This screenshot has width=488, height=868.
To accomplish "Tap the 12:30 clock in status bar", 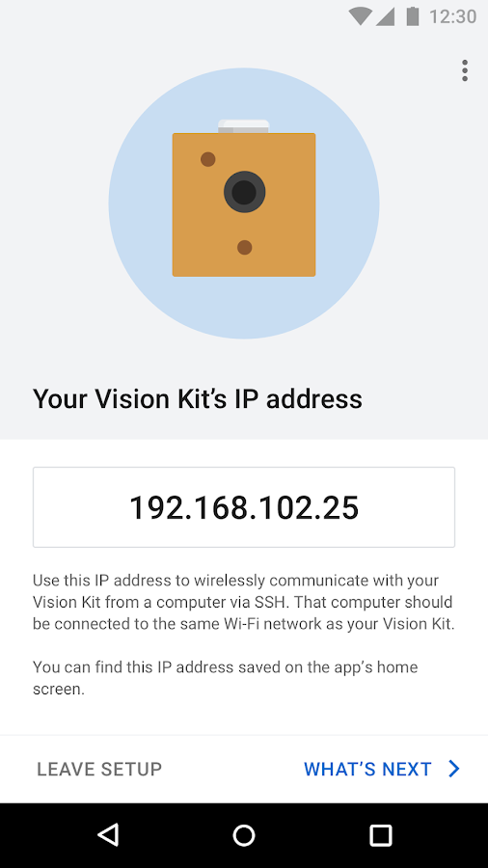I will [x=452, y=16].
